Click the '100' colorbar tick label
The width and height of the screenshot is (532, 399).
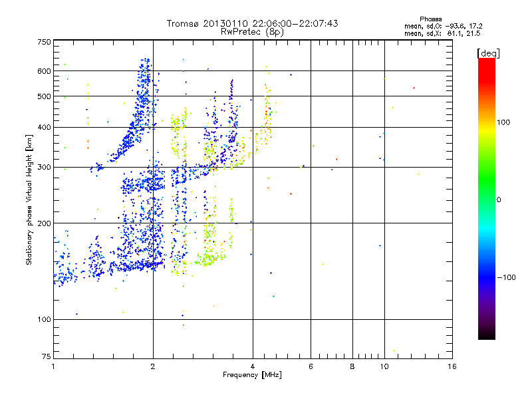503,122
